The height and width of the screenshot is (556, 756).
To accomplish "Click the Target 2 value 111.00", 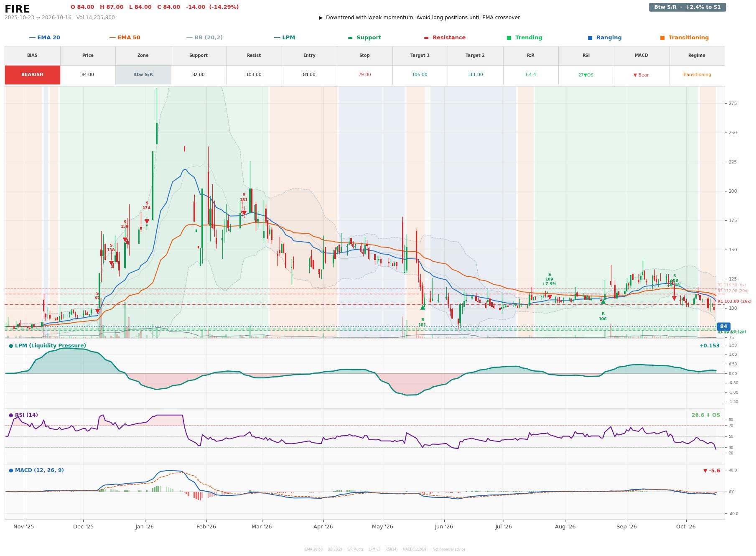I will (475, 75).
